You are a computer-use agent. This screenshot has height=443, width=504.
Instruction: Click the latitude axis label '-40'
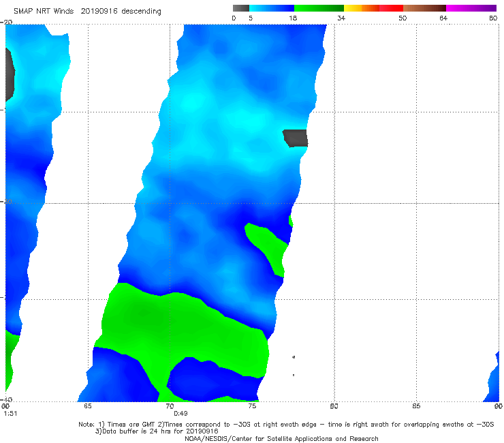tap(6, 399)
